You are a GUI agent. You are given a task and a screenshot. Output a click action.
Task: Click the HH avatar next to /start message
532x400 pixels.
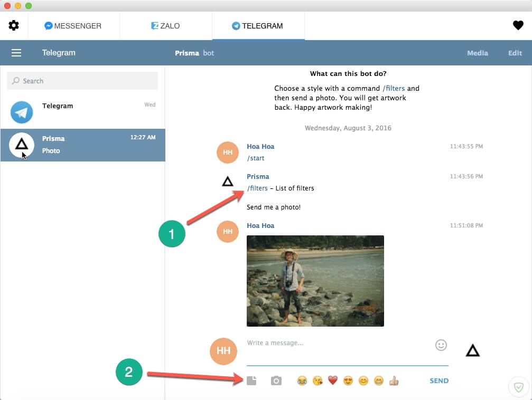(x=227, y=152)
